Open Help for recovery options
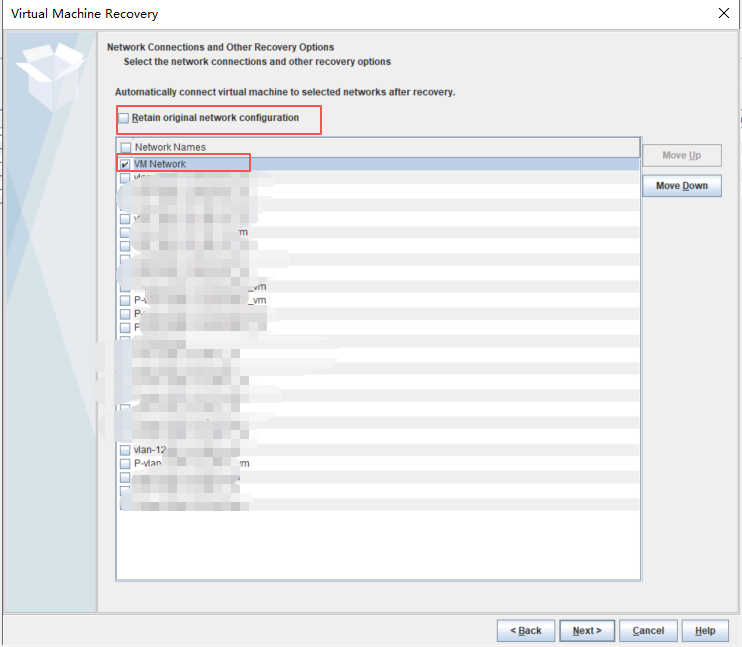Screen dimensions: 742x647 [x=705, y=631]
